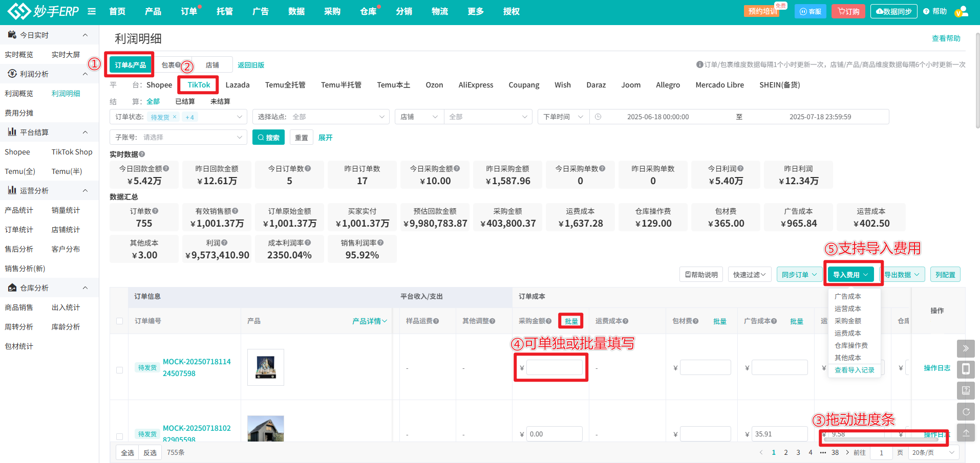Toggle the hamburger sidebar menu icon
This screenshot has width=980, height=463.
[92, 11]
